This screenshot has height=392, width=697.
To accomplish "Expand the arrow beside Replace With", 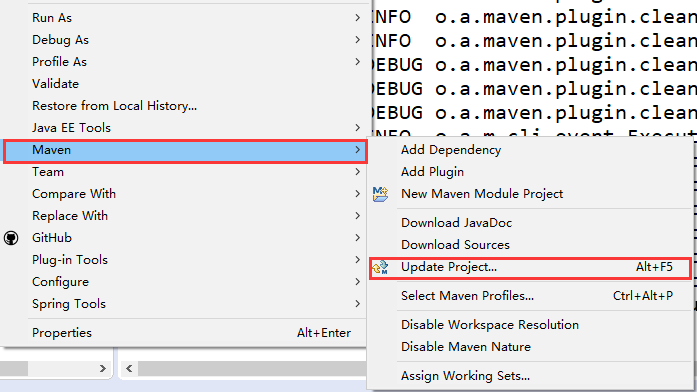I will click(357, 216).
